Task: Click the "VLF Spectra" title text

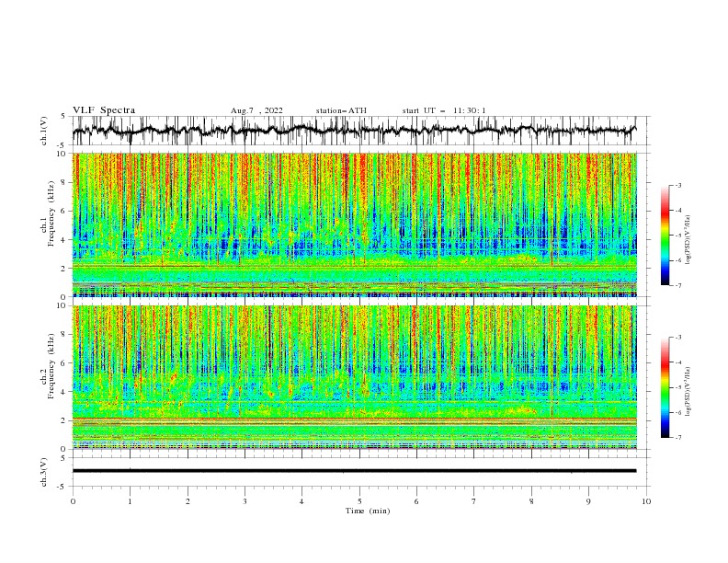Action: (104, 110)
